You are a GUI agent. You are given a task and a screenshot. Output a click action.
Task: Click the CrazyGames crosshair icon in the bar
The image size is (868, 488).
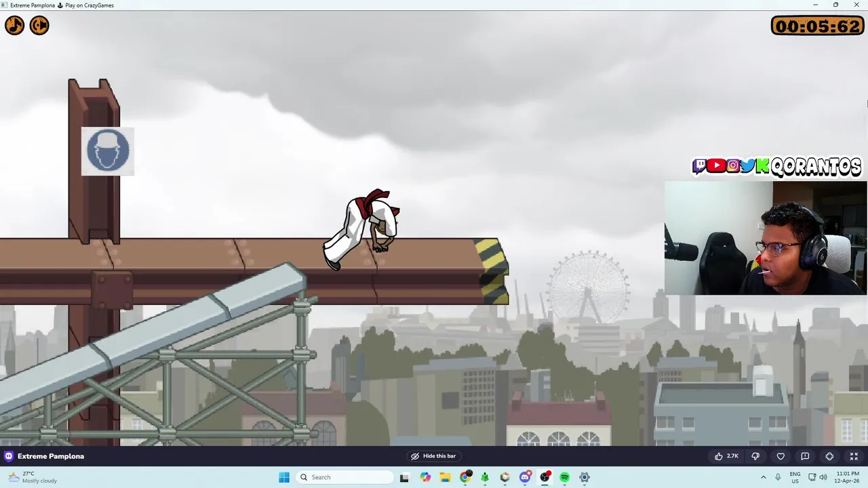click(829, 456)
